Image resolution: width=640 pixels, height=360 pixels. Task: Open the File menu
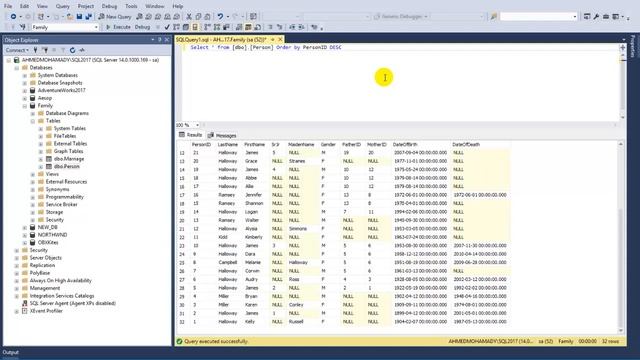8,6
